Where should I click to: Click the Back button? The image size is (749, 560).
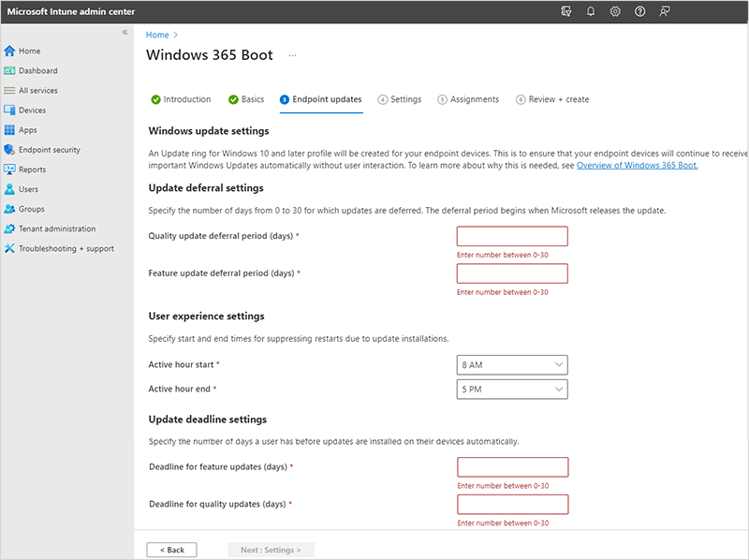[x=171, y=550]
